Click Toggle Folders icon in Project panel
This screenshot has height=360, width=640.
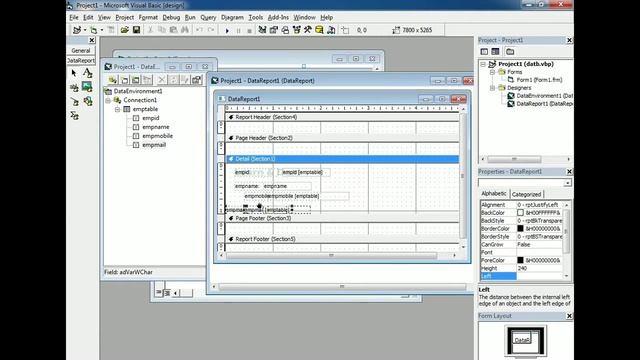pos(510,51)
